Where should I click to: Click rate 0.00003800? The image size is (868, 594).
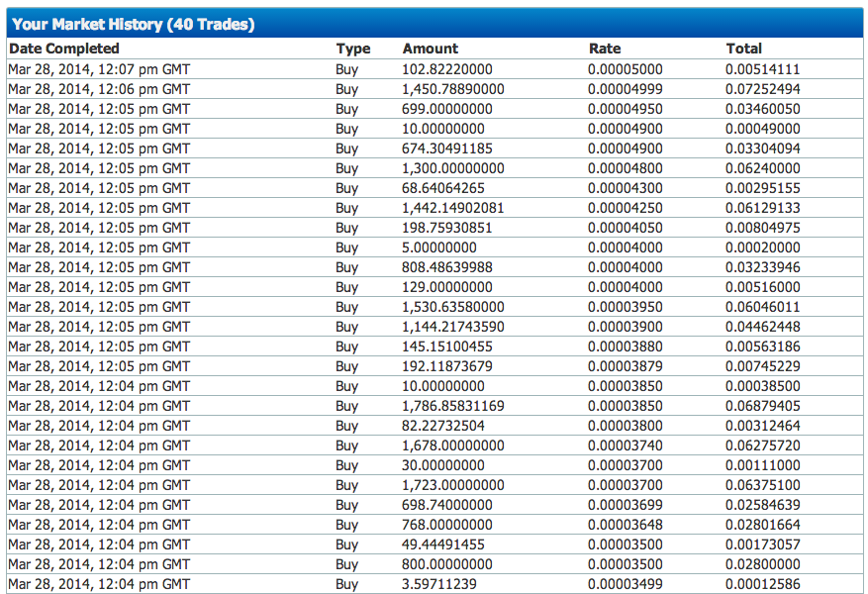click(626, 427)
